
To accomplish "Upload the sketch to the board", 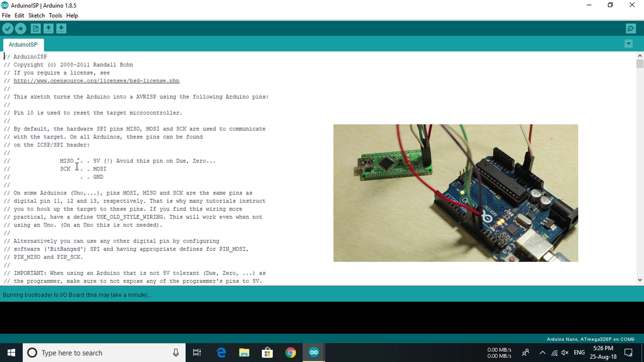I will 21,28.
